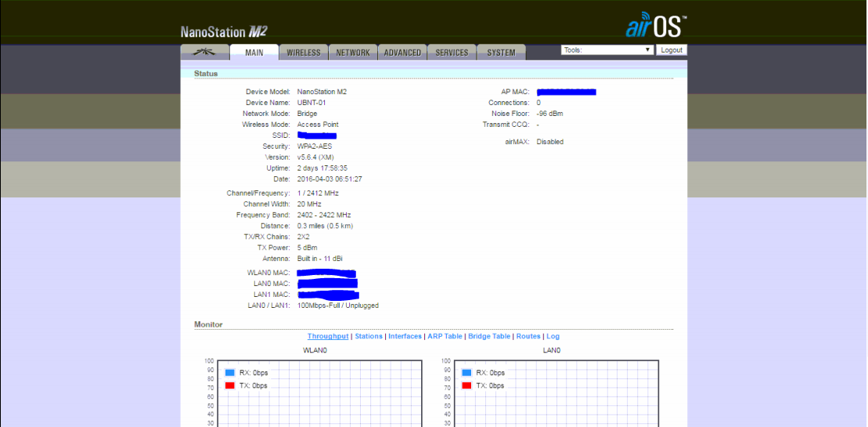Click the WLAN0 throughput graph
Screen dimensions: 868x427
pyautogui.click(x=319, y=393)
